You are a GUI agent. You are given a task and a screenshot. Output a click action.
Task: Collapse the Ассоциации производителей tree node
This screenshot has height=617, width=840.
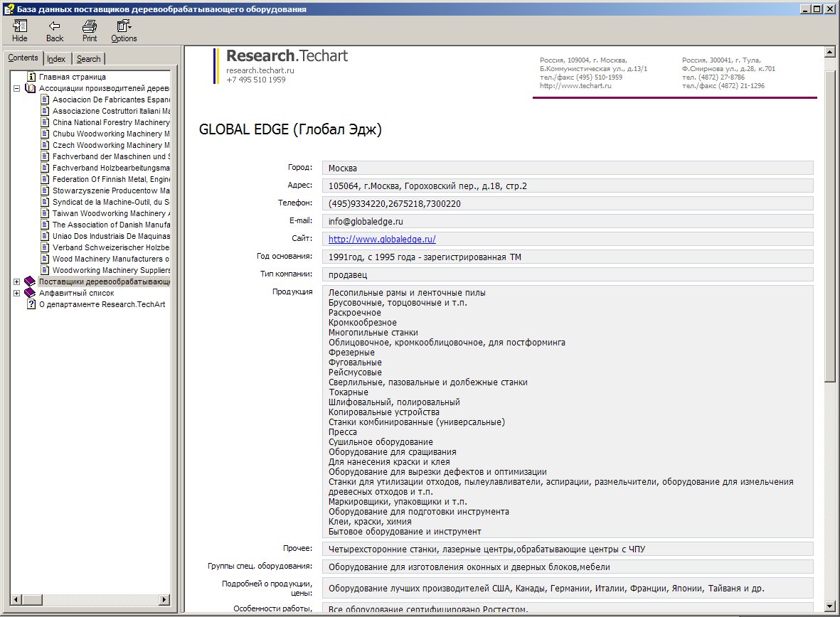click(x=16, y=88)
